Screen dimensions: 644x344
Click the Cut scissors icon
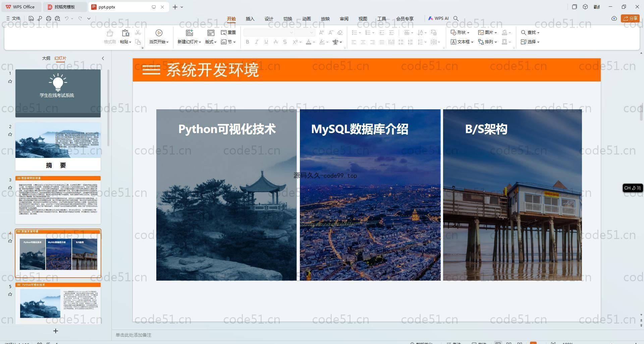click(x=138, y=33)
